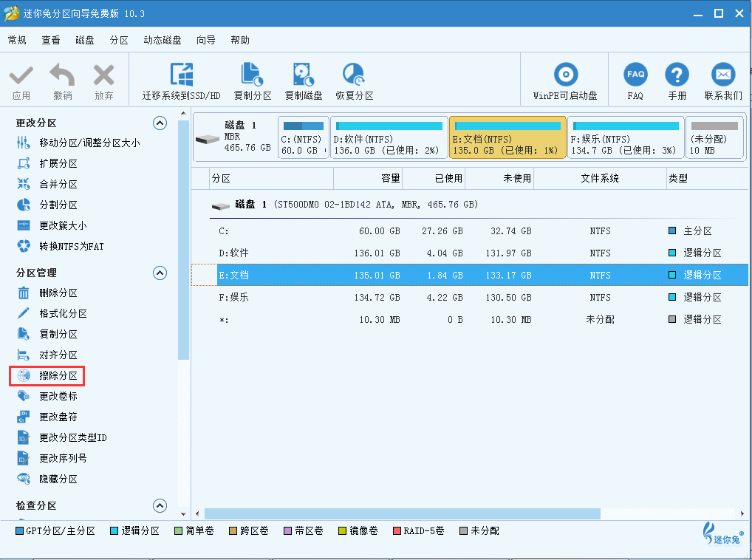Click the 已使用 column header

434,178
